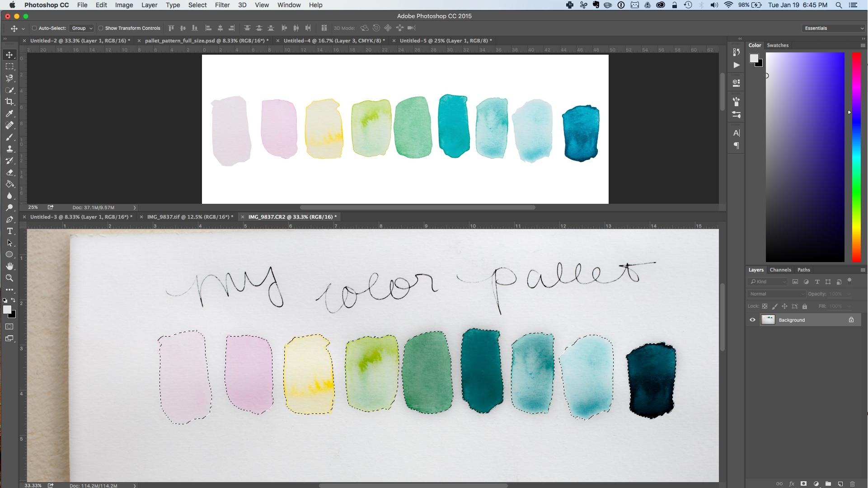Select the Brush tool
Screen dimensions: 868x488
coord(9,137)
